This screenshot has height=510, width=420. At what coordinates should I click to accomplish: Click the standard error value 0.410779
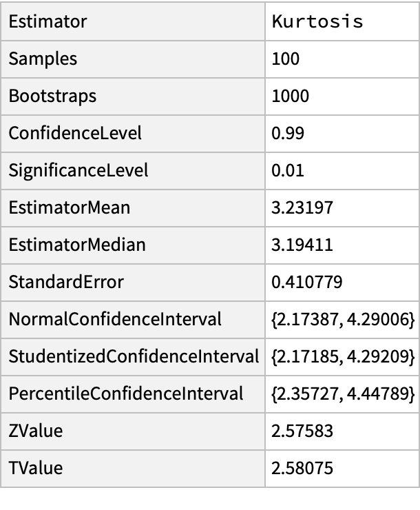(306, 282)
